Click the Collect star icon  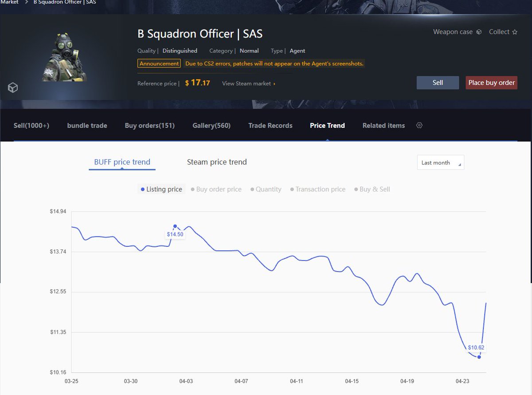[x=514, y=32]
